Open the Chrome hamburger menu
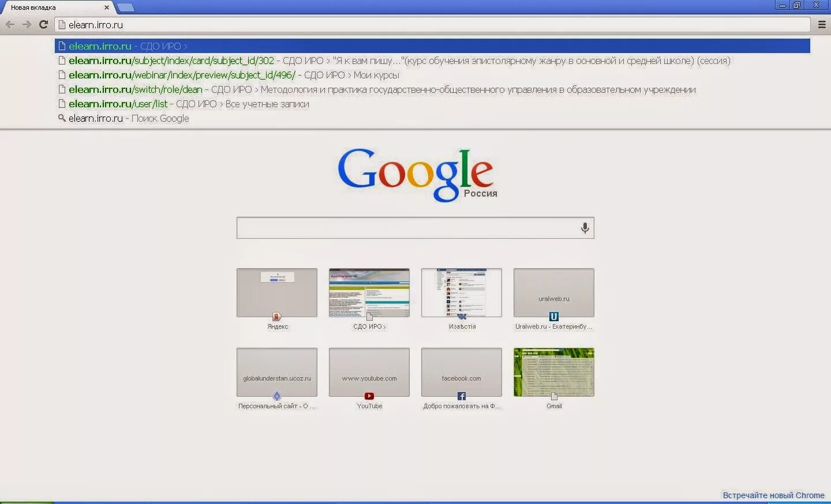The width and height of the screenshot is (831, 504). (x=822, y=24)
